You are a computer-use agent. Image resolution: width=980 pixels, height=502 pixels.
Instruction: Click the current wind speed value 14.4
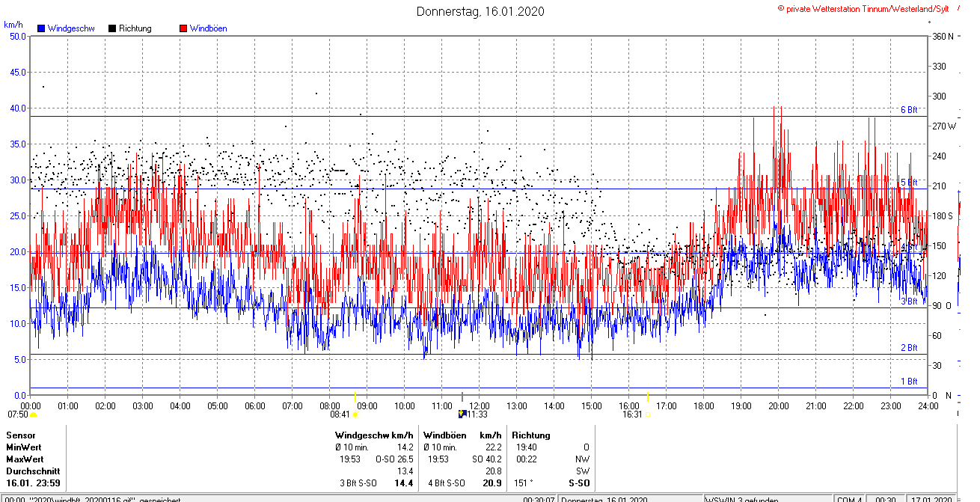click(x=404, y=483)
